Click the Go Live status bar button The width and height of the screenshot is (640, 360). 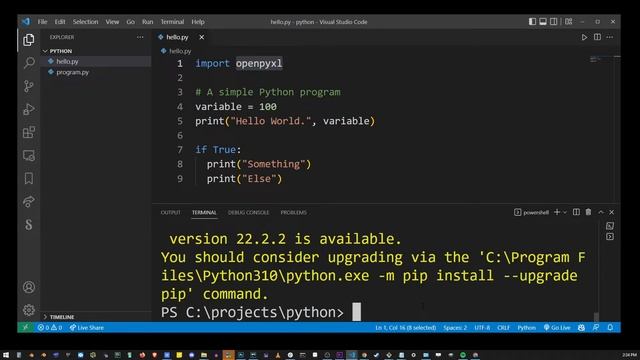tap(557, 327)
